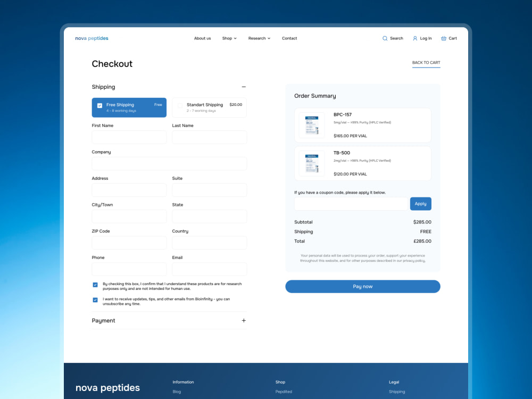Click the First Name input field
This screenshot has width=532, height=399.
pos(129,137)
